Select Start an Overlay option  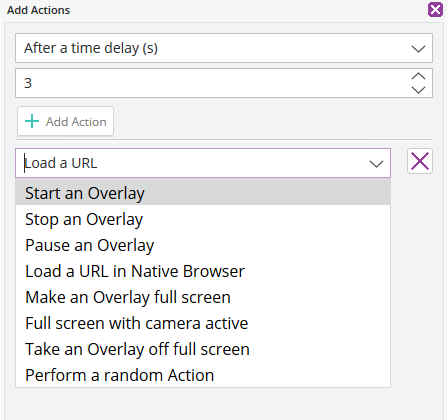pos(203,193)
